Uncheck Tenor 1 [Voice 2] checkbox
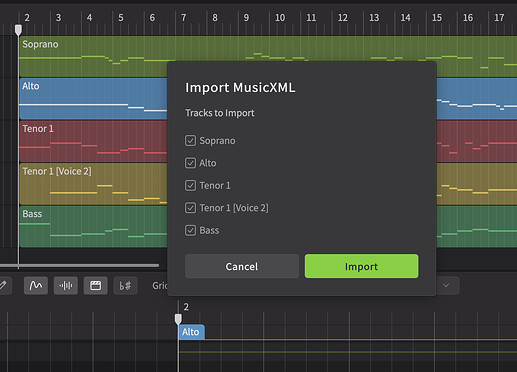 pos(190,208)
